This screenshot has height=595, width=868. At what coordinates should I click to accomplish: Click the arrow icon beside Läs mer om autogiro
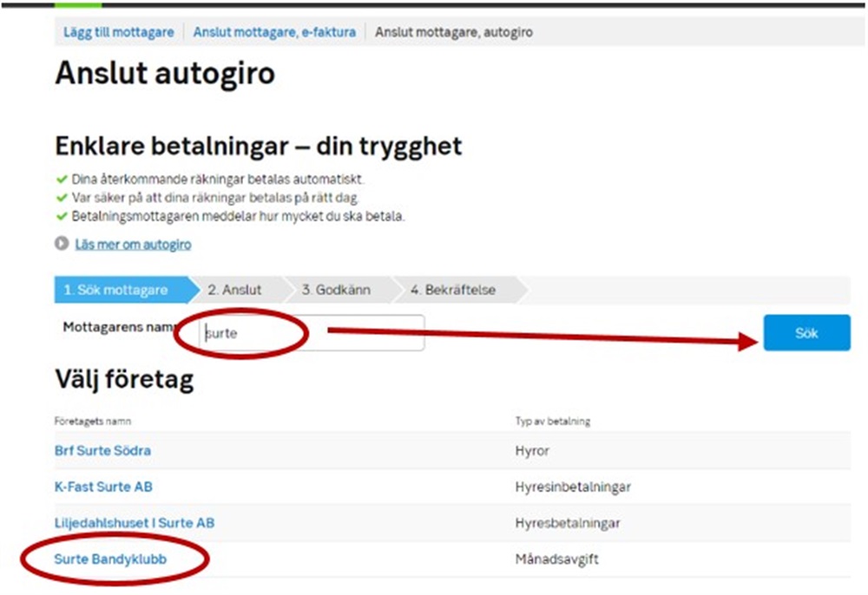click(62, 244)
